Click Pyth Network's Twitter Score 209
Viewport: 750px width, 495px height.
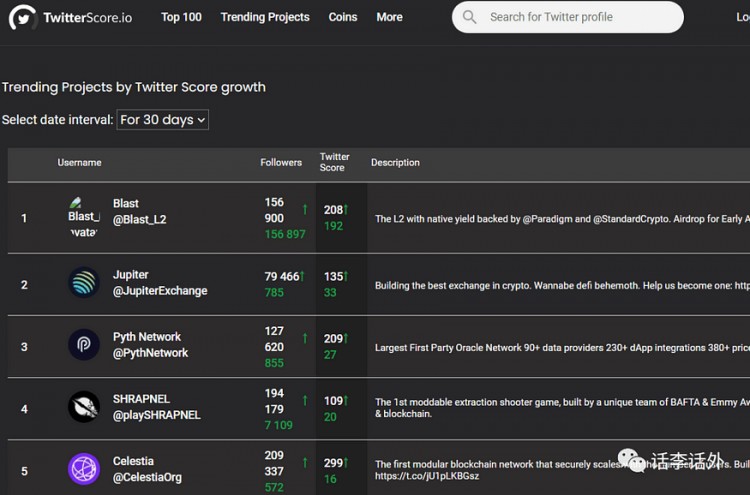333,339
